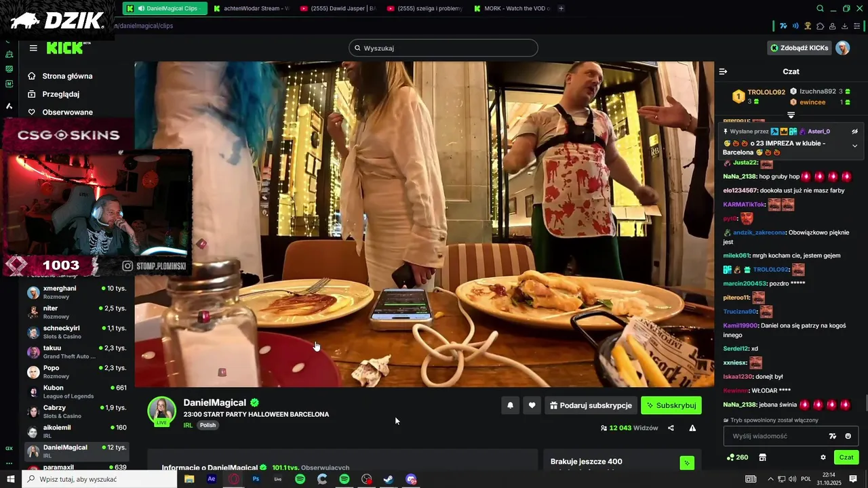Switch to szeliga i problemy YouTube tab
Screen dimensions: 868x488
click(x=425, y=8)
